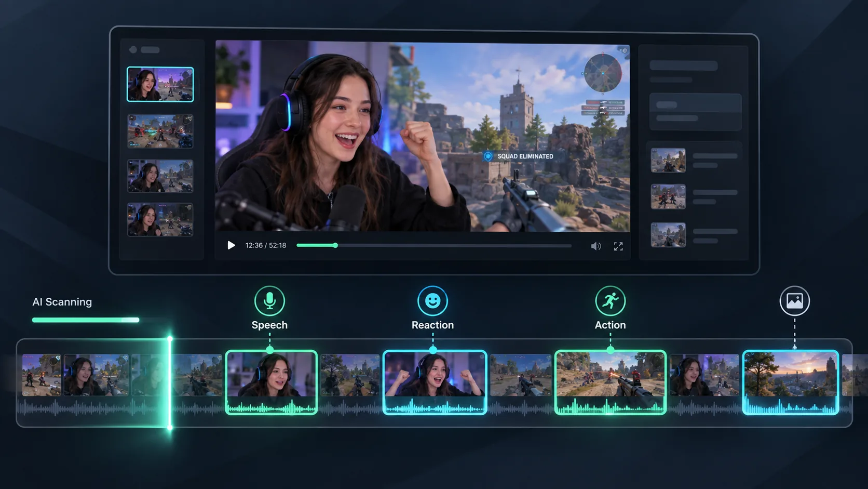This screenshot has width=868, height=489.
Task: Click the Play button in video player
Action: [x=231, y=245]
